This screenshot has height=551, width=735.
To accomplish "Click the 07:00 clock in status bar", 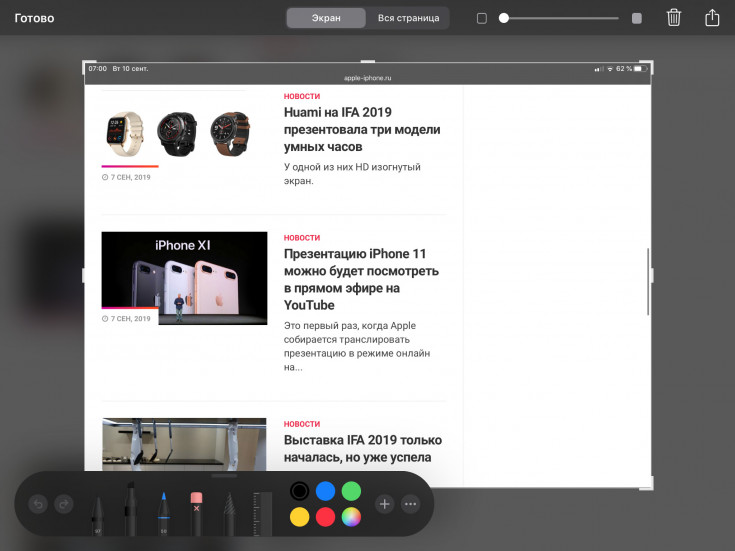I will tap(98, 68).
